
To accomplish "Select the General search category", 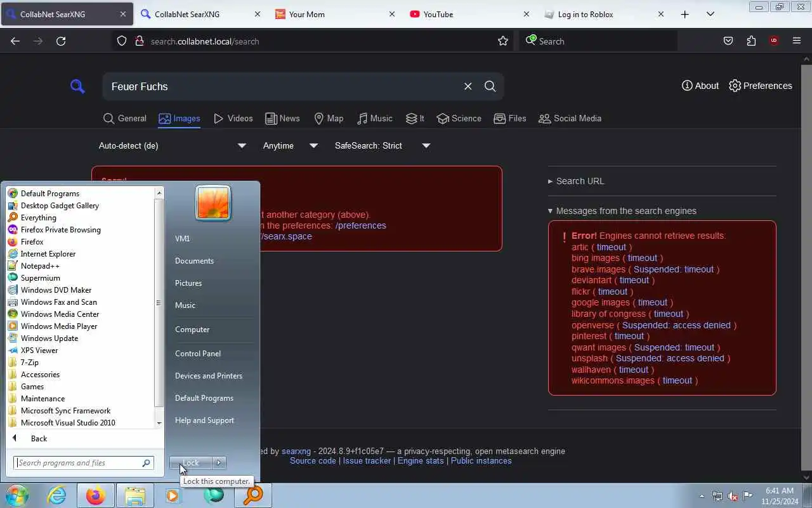I will point(125,119).
